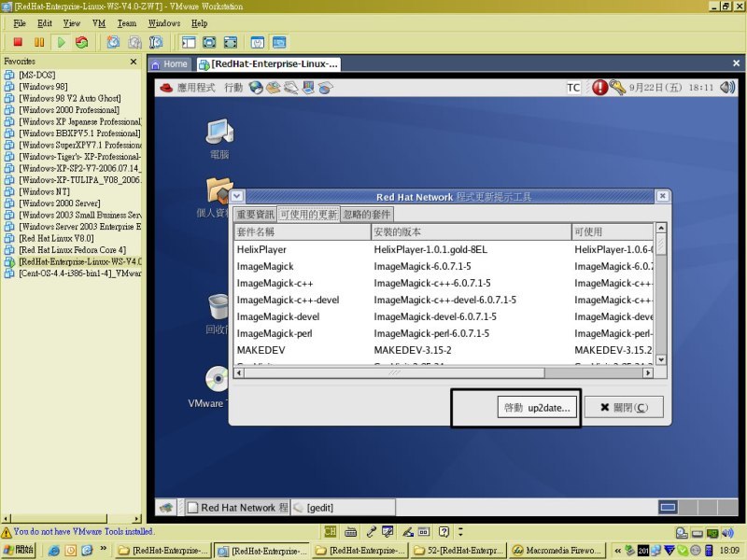
Task: Click the Console view toolbar icon
Action: point(279,42)
